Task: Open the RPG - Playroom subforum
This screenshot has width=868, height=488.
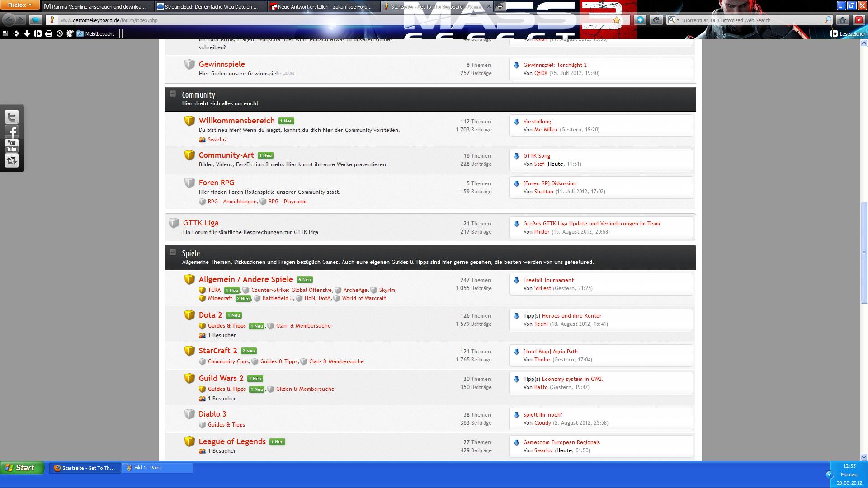Action: [287, 202]
